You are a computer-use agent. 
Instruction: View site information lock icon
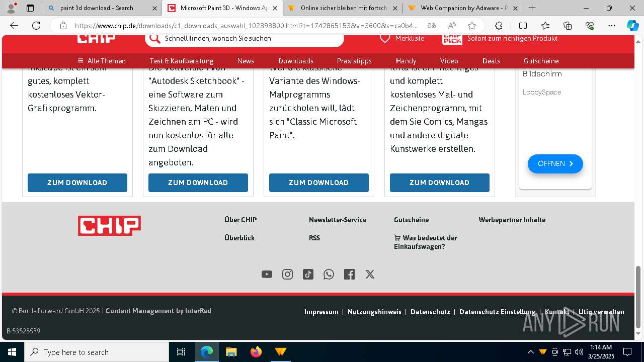point(63,26)
